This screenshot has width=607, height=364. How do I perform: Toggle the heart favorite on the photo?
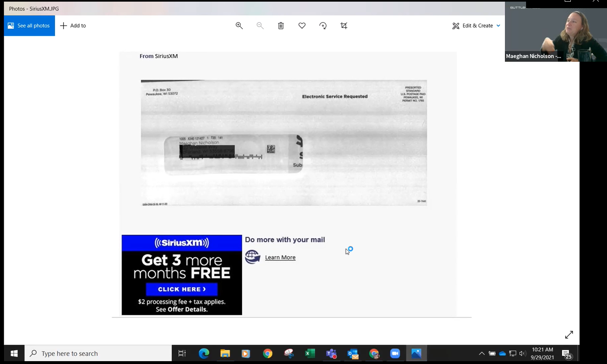(302, 25)
